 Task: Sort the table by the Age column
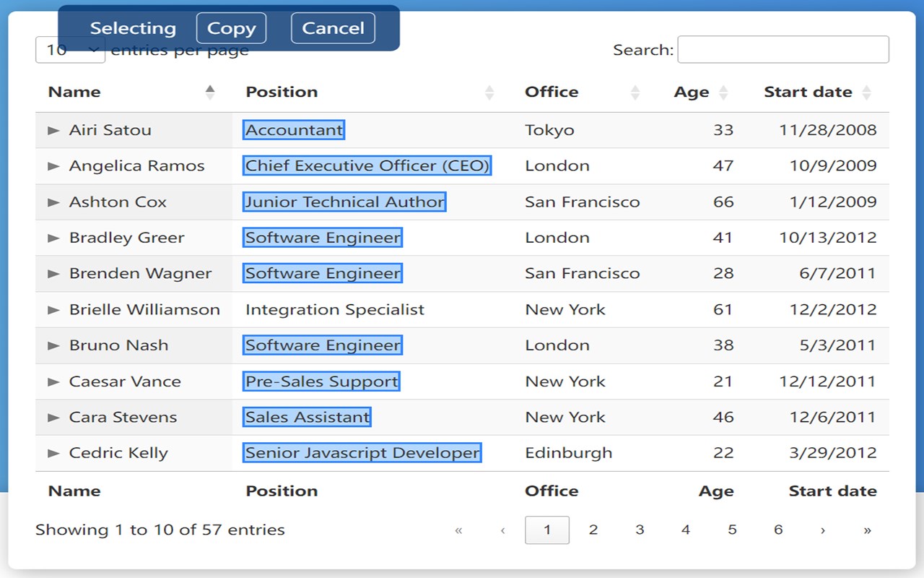692,92
